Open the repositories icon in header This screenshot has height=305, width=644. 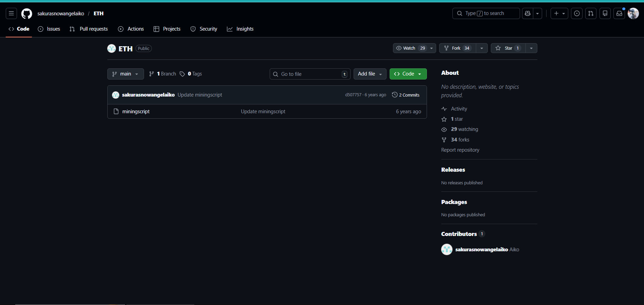point(605,14)
